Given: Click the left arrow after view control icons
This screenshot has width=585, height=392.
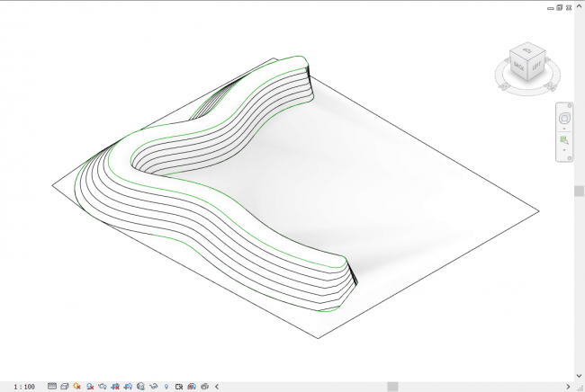Looking at the screenshot, I should (x=217, y=386).
